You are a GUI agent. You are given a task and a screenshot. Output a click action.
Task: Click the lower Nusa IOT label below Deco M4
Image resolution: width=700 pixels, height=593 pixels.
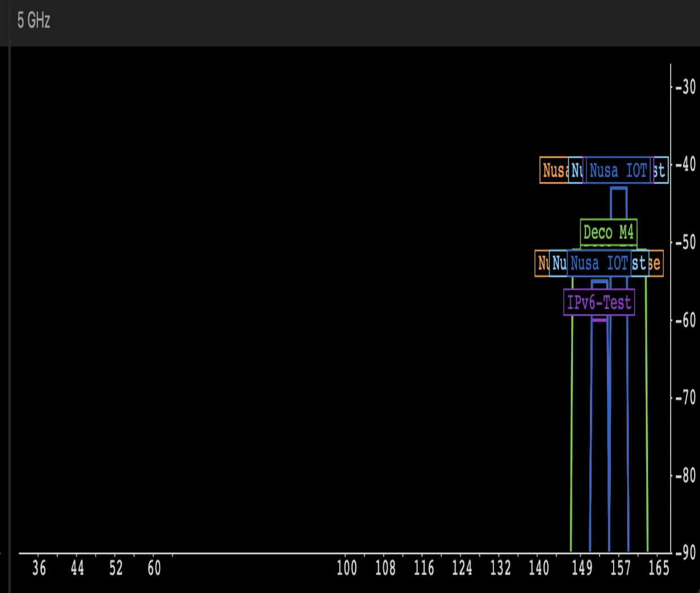599,263
